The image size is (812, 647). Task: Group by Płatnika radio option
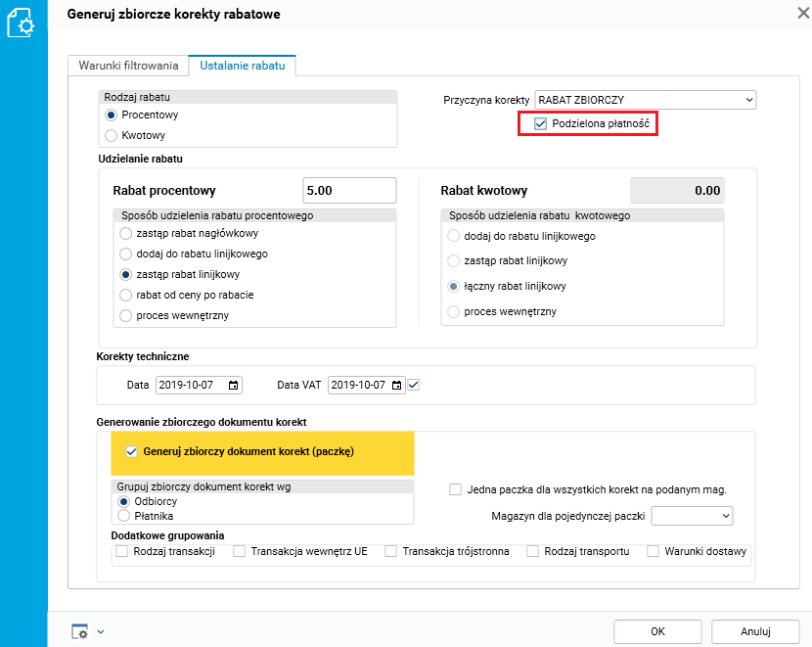coord(124,515)
